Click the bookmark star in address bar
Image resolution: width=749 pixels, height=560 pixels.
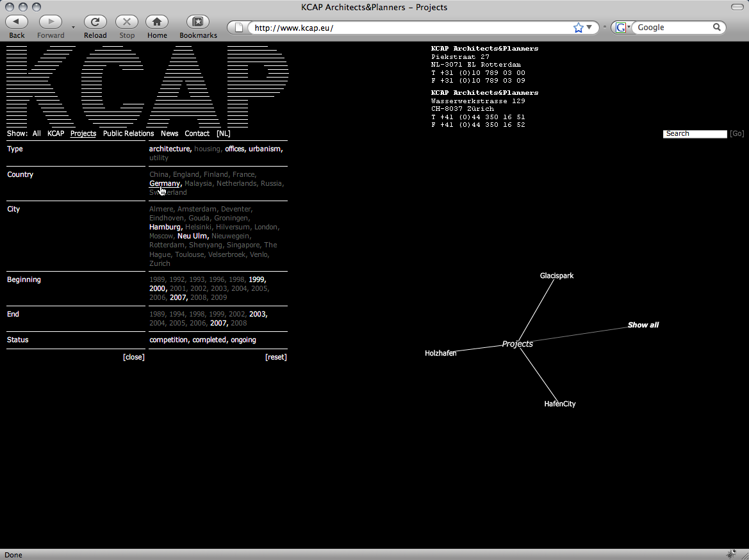(579, 28)
